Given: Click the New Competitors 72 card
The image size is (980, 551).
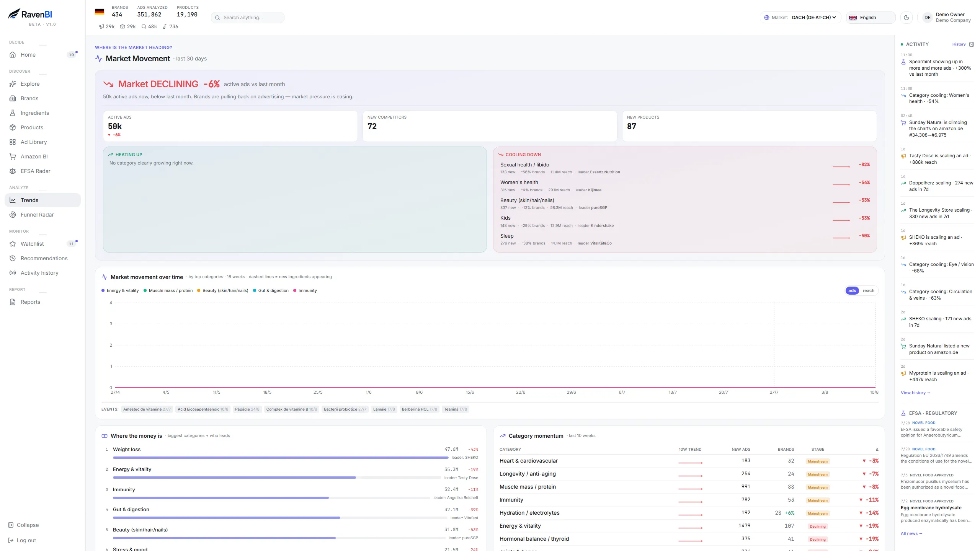Looking at the screenshot, I should [x=490, y=126].
